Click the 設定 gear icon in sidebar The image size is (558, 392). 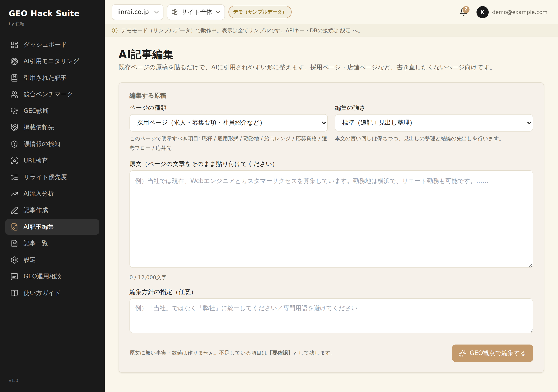(x=14, y=260)
